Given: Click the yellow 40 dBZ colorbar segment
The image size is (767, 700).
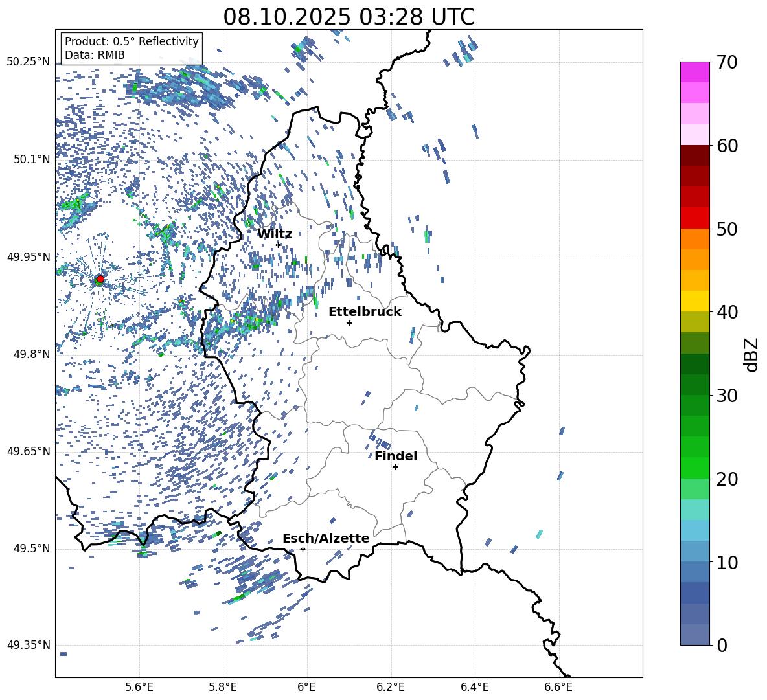Looking at the screenshot, I should click(x=694, y=301).
